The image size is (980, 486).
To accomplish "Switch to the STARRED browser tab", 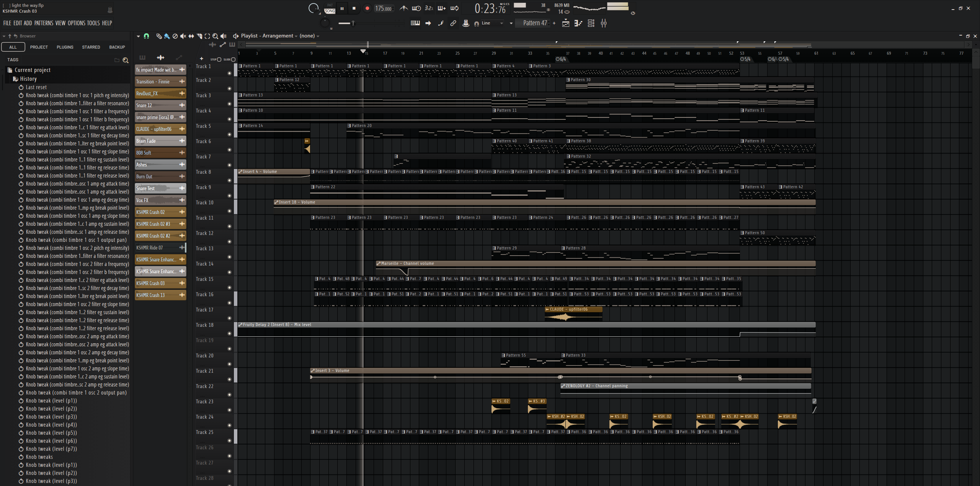I will (x=91, y=47).
